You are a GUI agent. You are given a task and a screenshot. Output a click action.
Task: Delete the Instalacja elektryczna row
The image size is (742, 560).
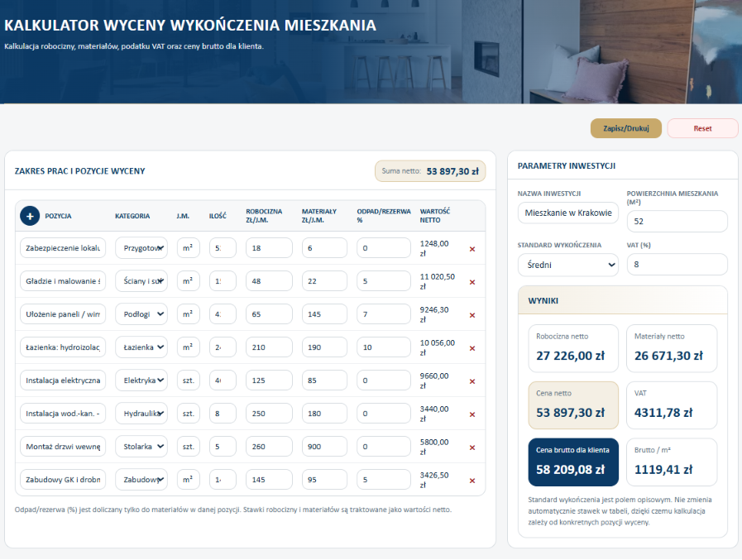[x=472, y=381]
